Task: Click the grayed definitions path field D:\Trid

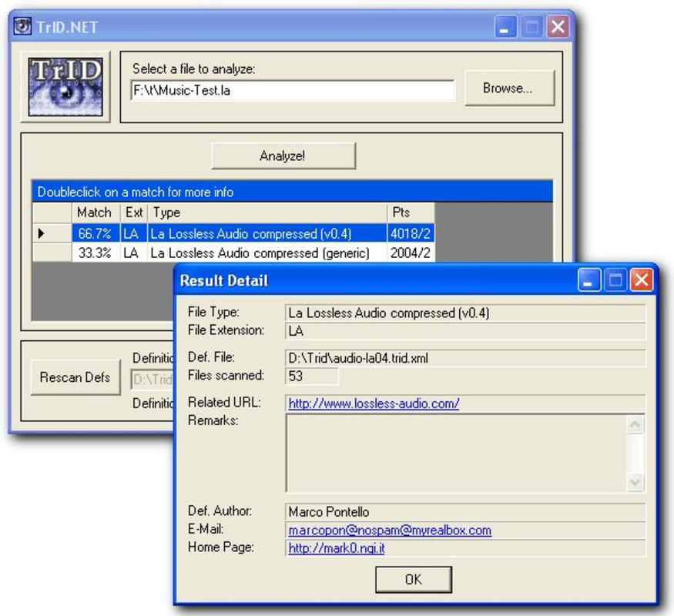Action: click(153, 380)
